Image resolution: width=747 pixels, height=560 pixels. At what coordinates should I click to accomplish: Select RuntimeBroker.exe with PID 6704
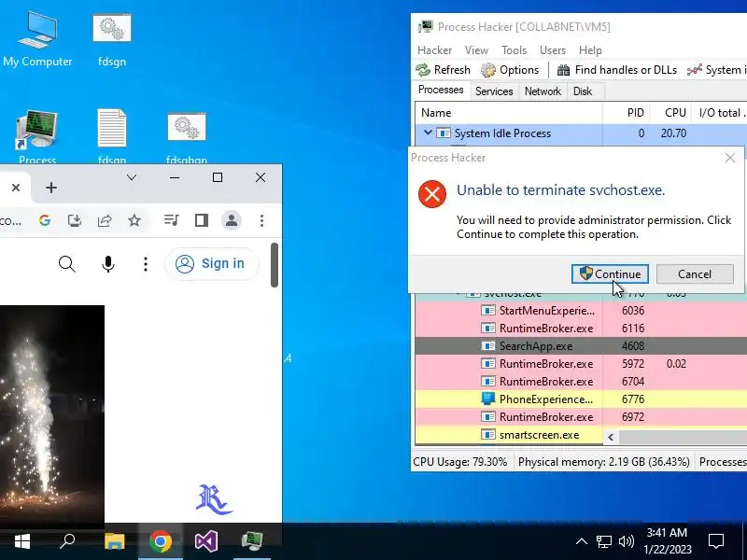tap(581, 381)
